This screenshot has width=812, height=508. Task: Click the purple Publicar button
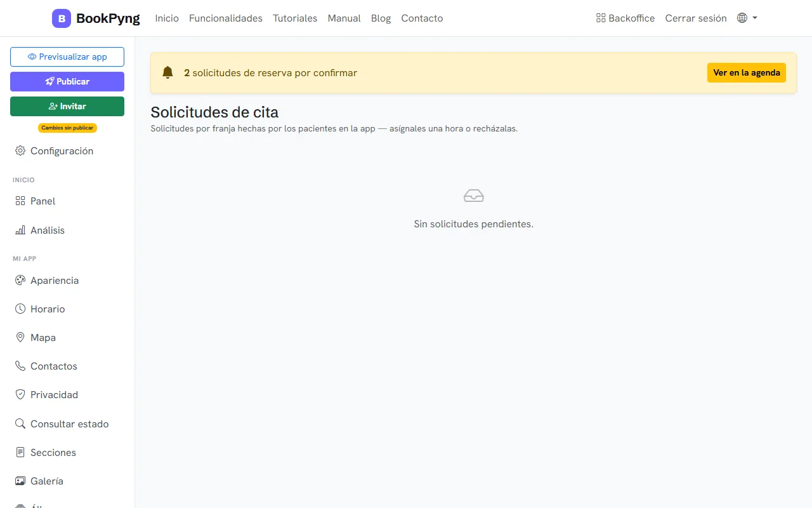(x=67, y=81)
